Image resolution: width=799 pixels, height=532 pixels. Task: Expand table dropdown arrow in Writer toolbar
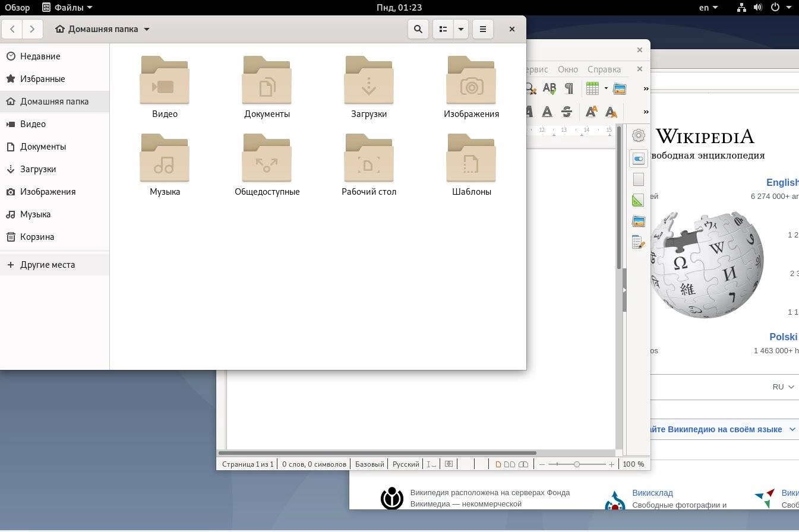(606, 88)
